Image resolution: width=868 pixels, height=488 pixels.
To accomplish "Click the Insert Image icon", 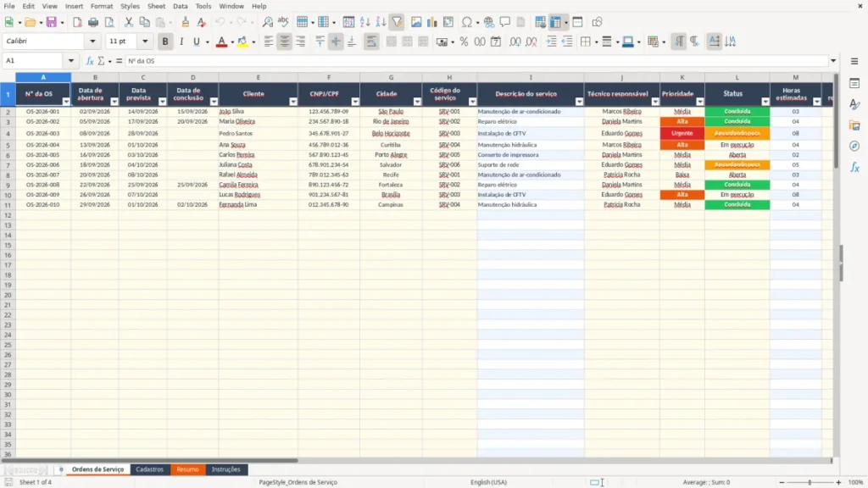I will (x=415, y=22).
